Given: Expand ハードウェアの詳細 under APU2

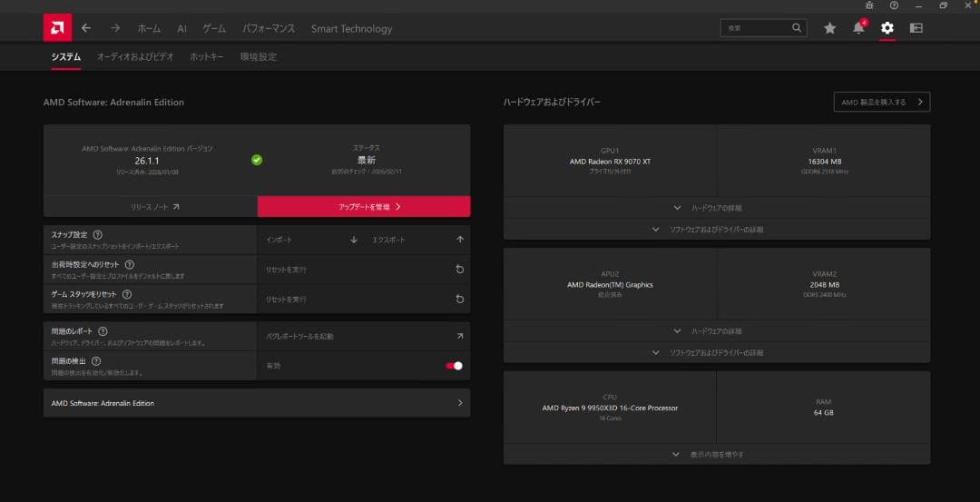Looking at the screenshot, I should [716, 330].
